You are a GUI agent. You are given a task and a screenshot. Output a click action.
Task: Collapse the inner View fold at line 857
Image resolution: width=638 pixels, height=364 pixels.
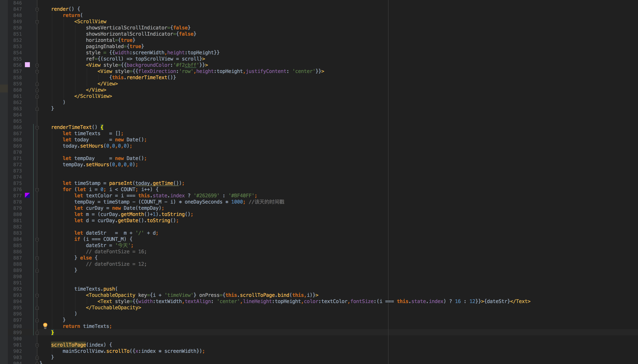pyautogui.click(x=37, y=71)
